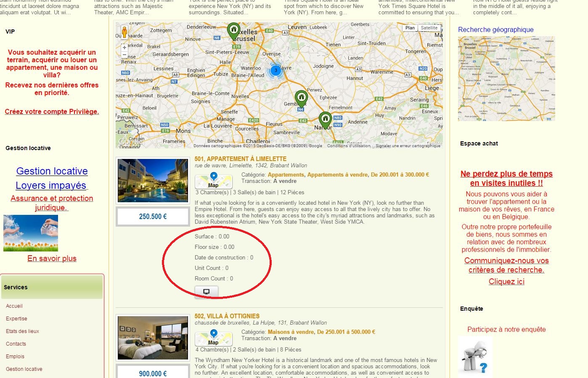This screenshot has width=588, height=378.
Task: Select Etats des lieux in Services menu
Action: click(22, 331)
